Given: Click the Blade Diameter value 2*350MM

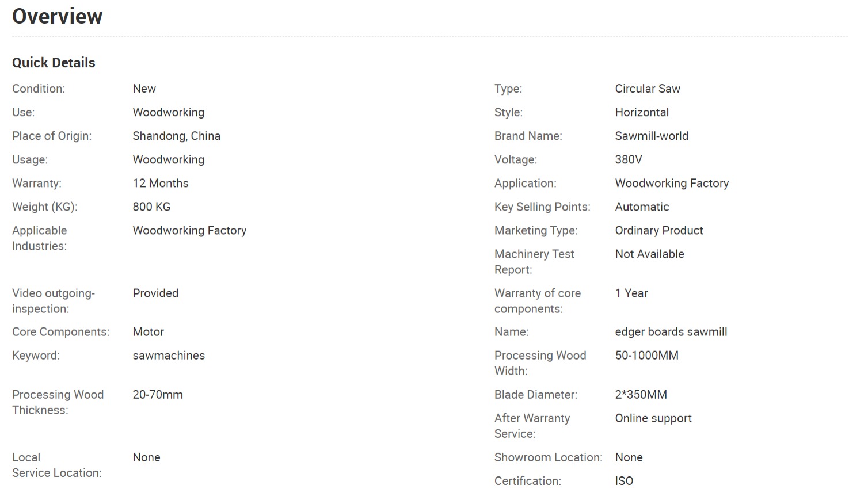Looking at the screenshot, I should coord(641,395).
